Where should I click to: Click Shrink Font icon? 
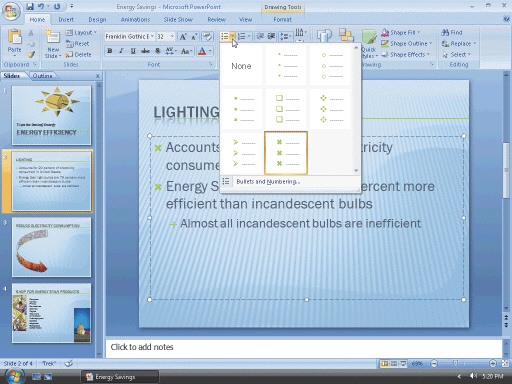(x=194, y=36)
